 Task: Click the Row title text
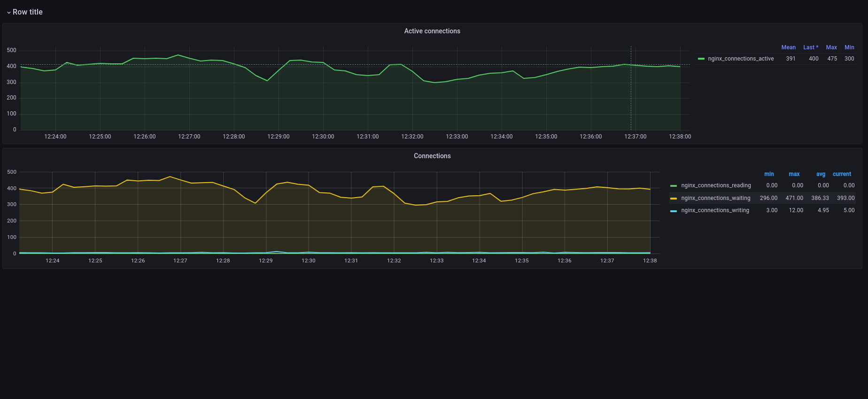[x=28, y=12]
